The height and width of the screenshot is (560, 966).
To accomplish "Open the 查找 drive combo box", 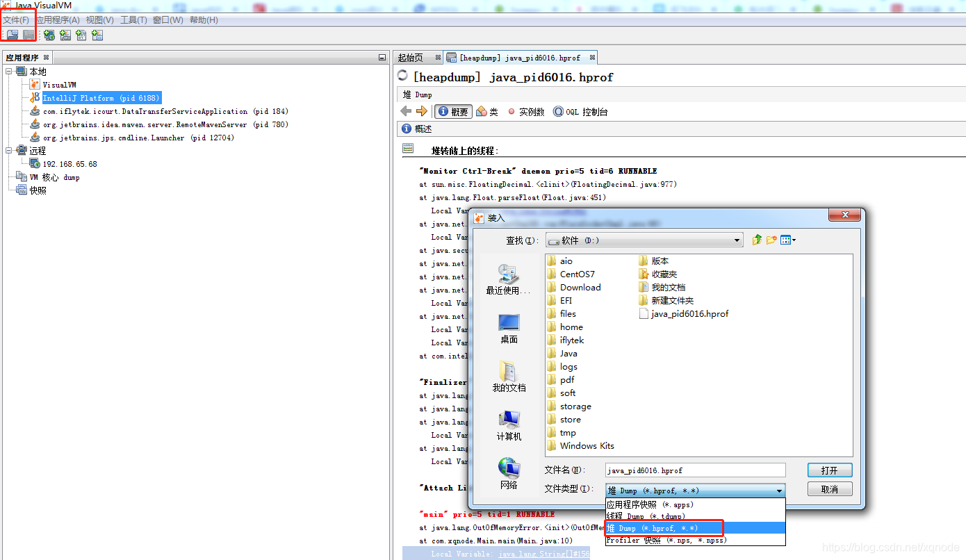I will pyautogui.click(x=644, y=240).
